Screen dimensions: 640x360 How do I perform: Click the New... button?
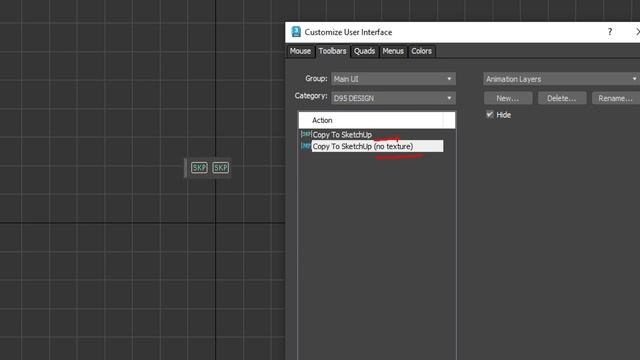[x=508, y=98]
